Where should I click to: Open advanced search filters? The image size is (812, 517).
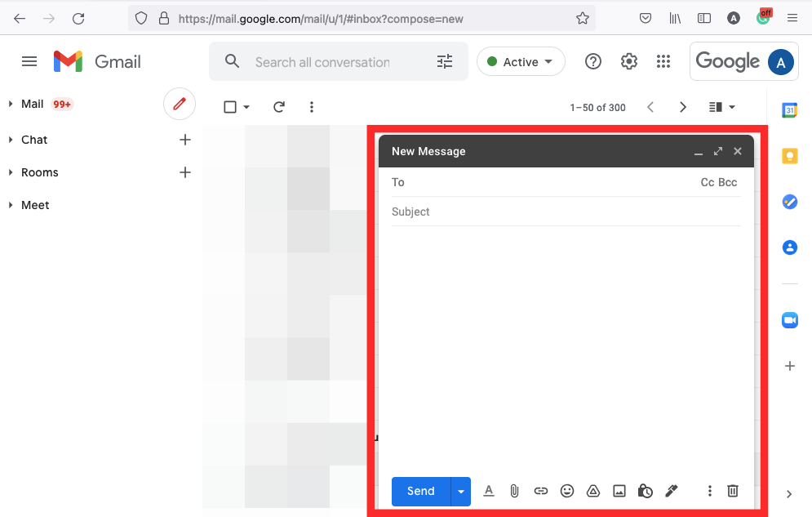445,61
